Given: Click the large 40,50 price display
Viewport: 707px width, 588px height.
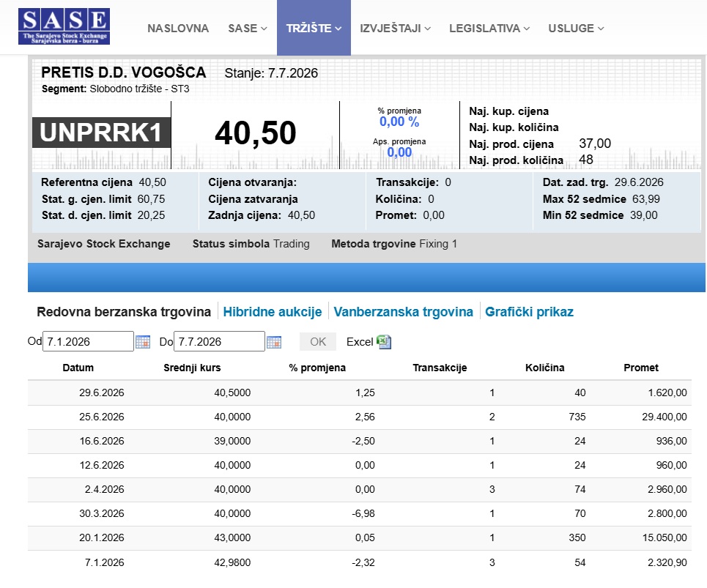Looking at the screenshot, I should [256, 133].
